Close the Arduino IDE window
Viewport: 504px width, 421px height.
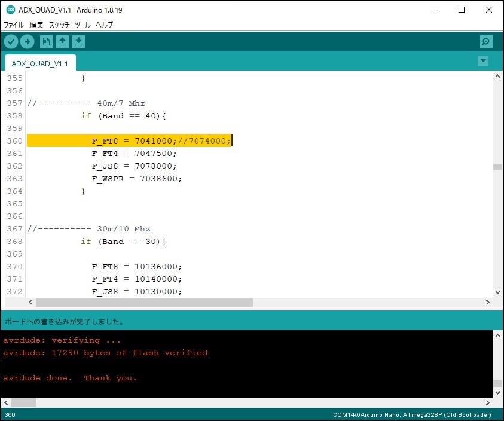pyautogui.click(x=489, y=10)
